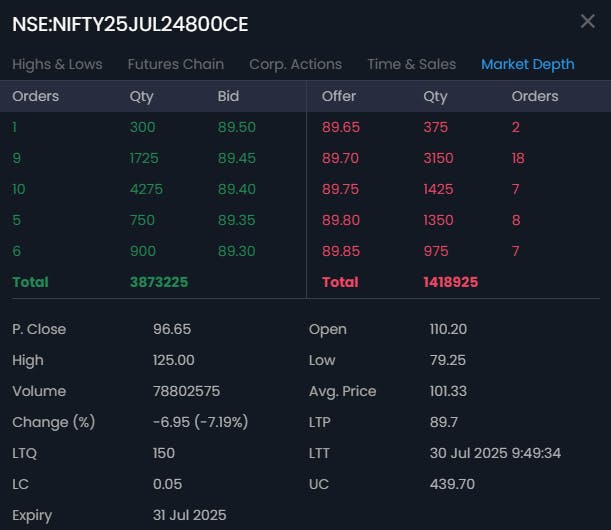Click the Bid column header
Viewport: 611px width, 530px height.
228,96
